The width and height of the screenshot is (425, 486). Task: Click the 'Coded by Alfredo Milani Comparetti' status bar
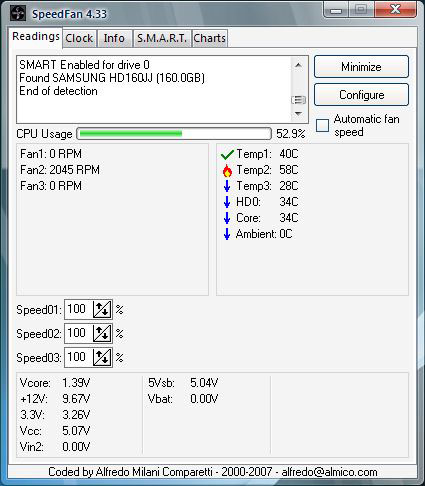(x=213, y=472)
